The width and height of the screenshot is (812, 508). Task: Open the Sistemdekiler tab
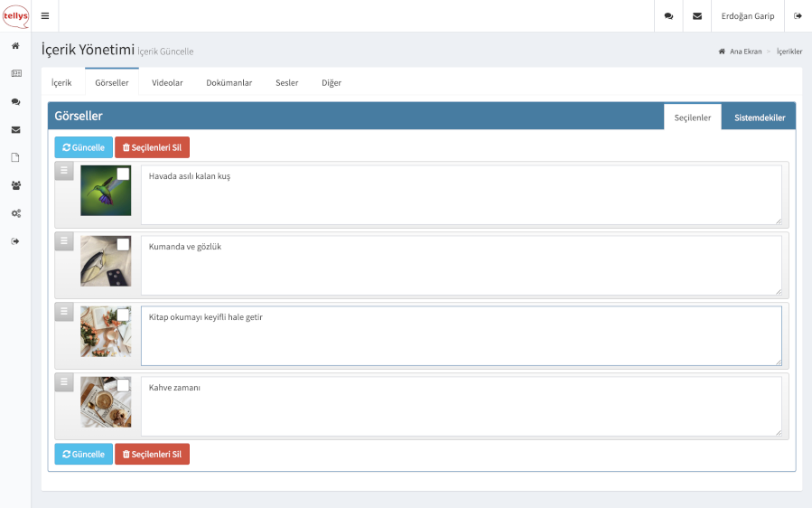click(x=759, y=118)
